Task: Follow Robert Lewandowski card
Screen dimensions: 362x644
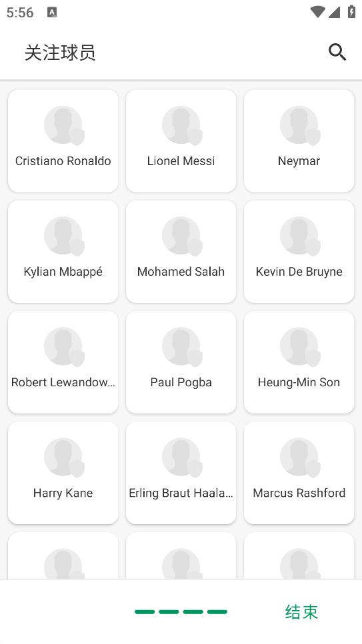Action: coord(63,362)
